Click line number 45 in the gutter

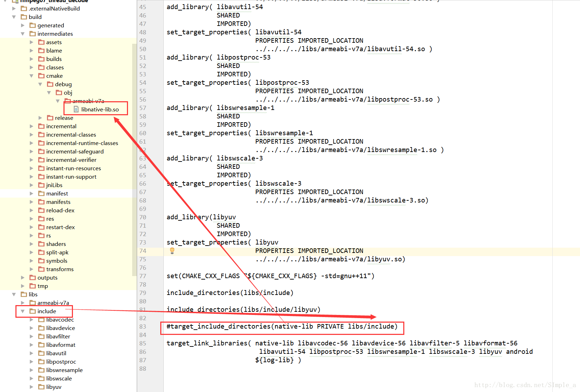(x=143, y=7)
